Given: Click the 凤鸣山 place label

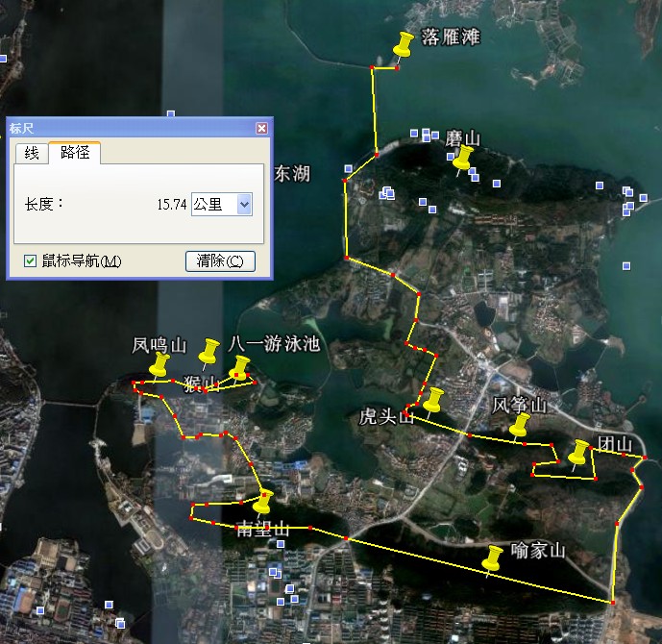Looking at the screenshot, I should pos(159,345).
